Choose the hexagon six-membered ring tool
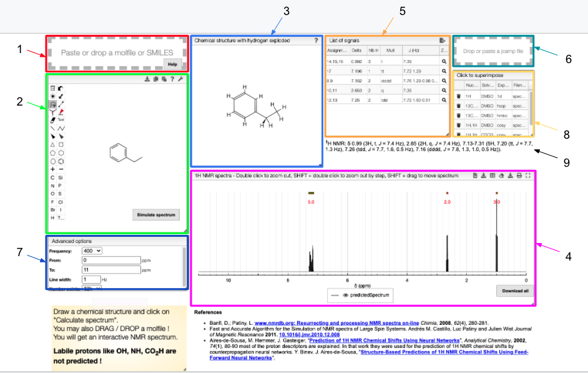 [61, 153]
